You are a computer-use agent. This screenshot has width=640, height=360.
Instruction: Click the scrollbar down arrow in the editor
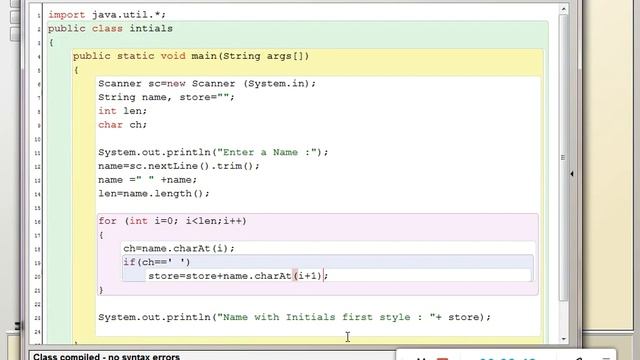coord(564,339)
